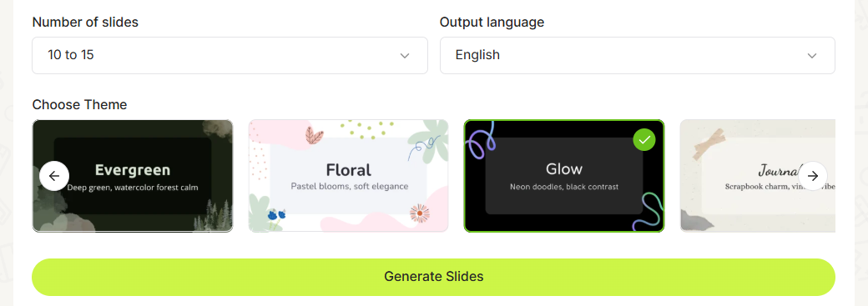Image resolution: width=868 pixels, height=306 pixels.
Task: Select the Evergreen theme card
Action: click(133, 176)
